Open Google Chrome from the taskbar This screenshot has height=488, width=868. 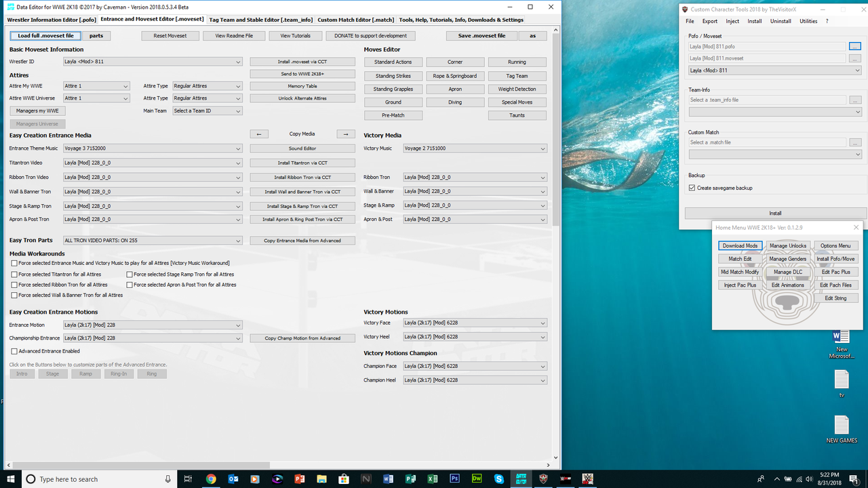point(211,479)
